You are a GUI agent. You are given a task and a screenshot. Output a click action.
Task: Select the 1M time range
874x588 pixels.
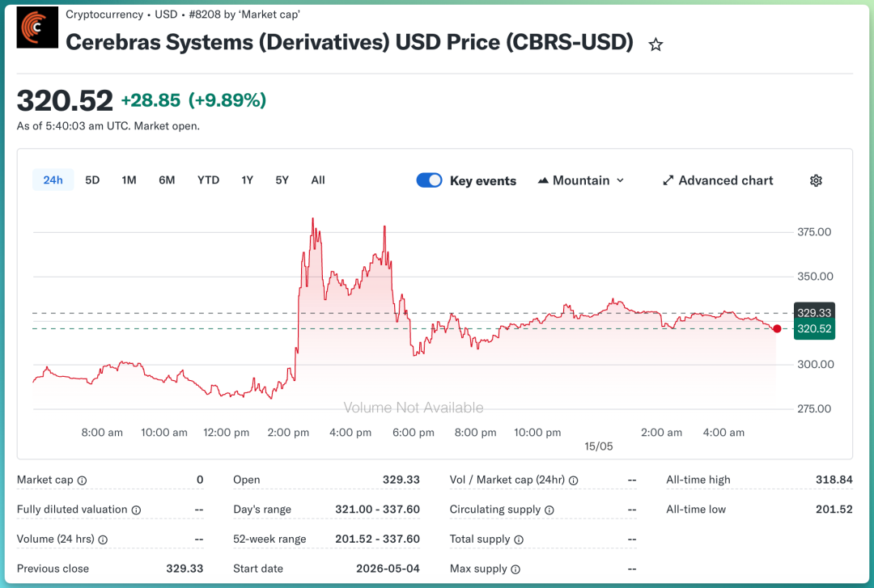click(129, 180)
